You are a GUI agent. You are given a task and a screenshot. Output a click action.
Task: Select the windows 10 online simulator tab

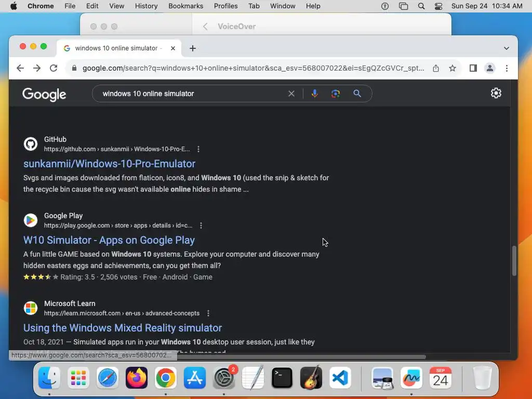click(119, 48)
